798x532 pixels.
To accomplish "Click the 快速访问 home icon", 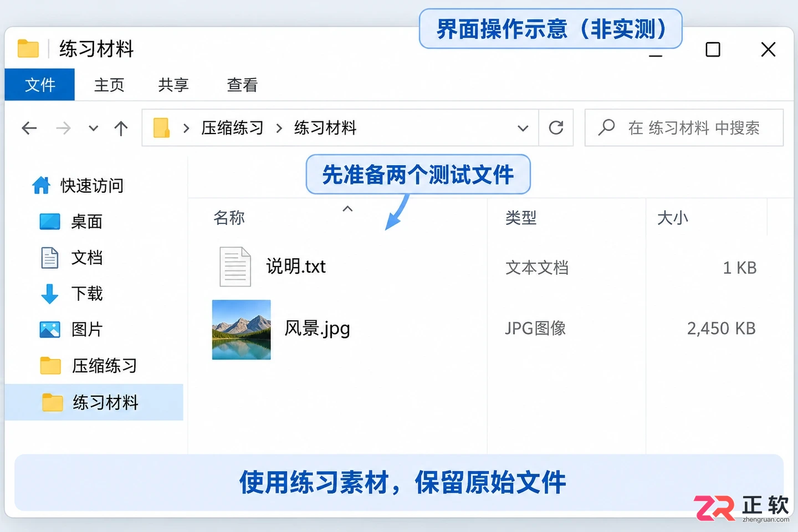I will click(x=41, y=185).
